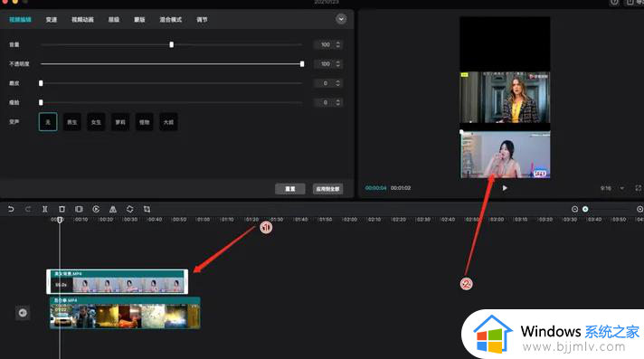
Task: Open the crop tool in timeline toolbar
Action: tap(147, 209)
